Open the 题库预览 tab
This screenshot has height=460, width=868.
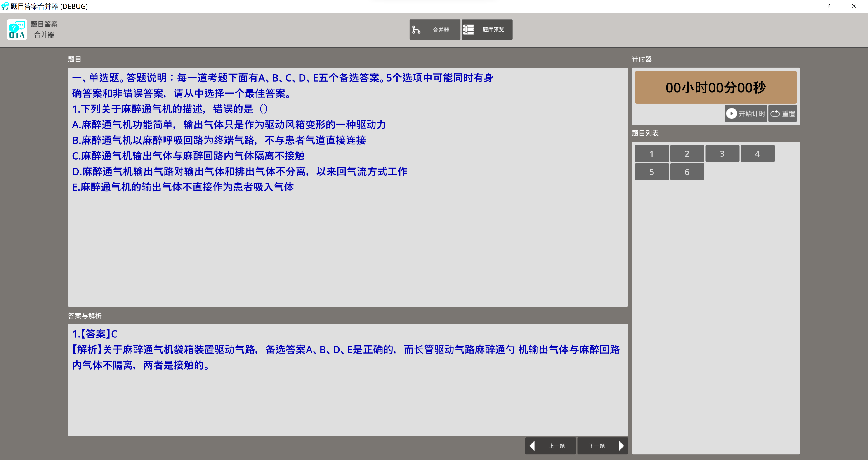click(x=487, y=30)
